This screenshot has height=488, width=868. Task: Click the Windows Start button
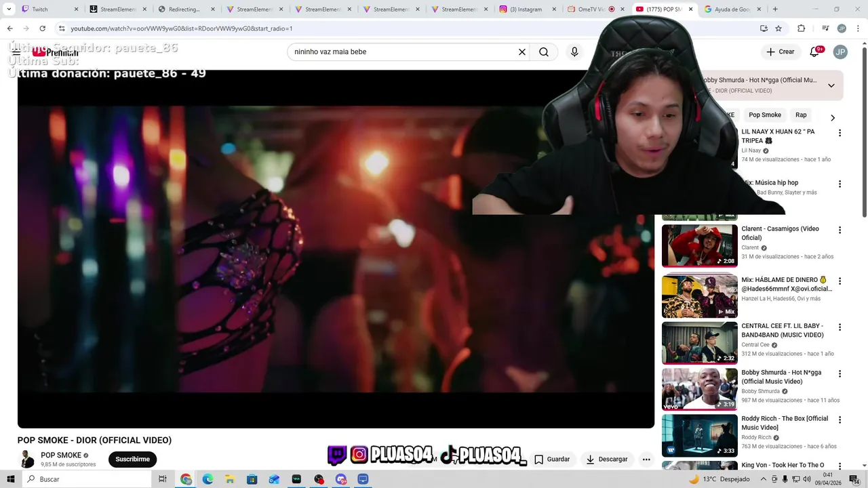click(x=10, y=479)
